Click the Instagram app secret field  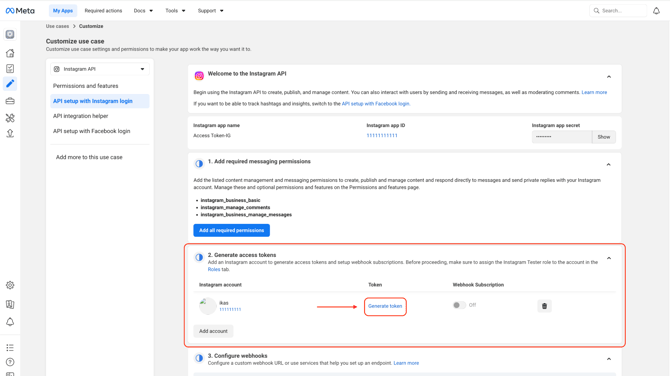pos(562,137)
